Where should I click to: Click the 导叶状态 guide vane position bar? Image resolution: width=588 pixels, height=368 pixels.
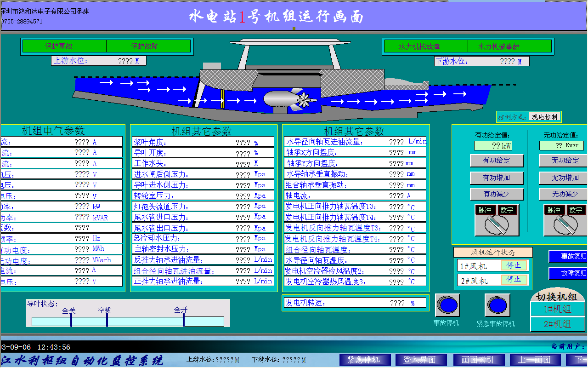pyautogui.click(x=128, y=321)
